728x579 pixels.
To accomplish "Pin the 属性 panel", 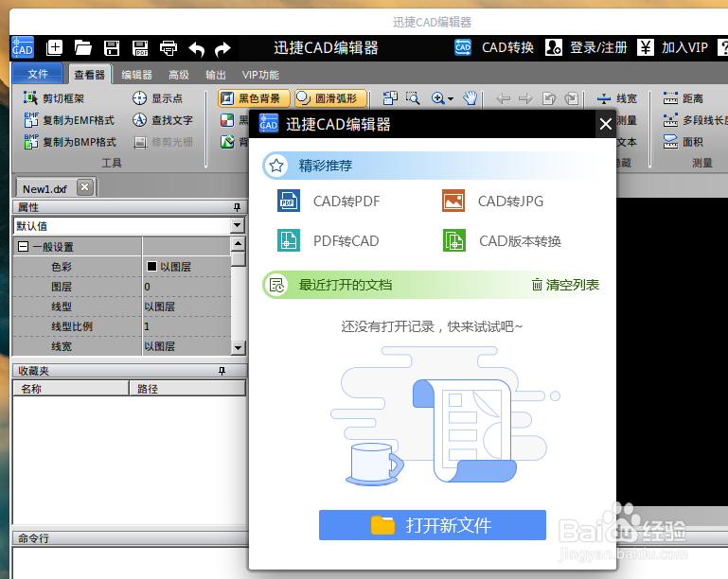I will coord(237,207).
